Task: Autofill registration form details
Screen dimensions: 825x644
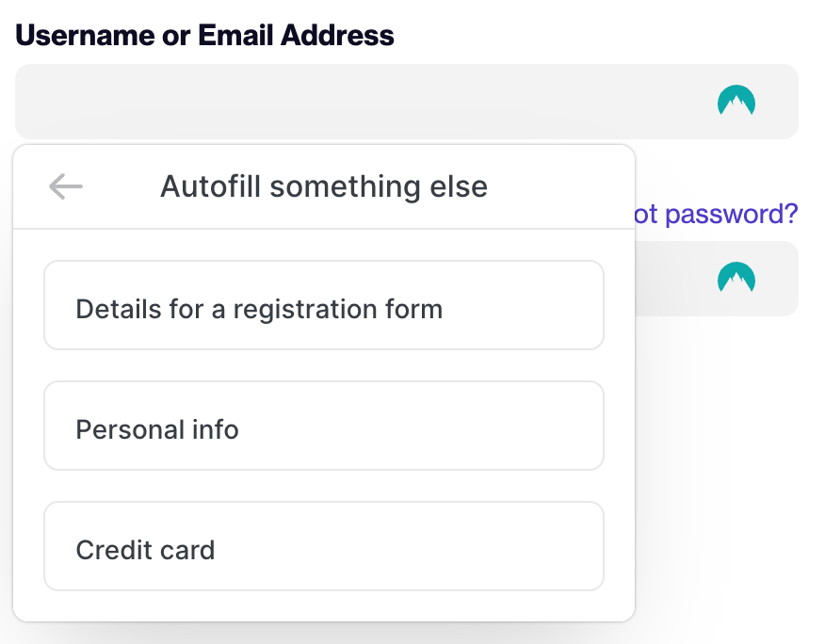Action: (324, 305)
